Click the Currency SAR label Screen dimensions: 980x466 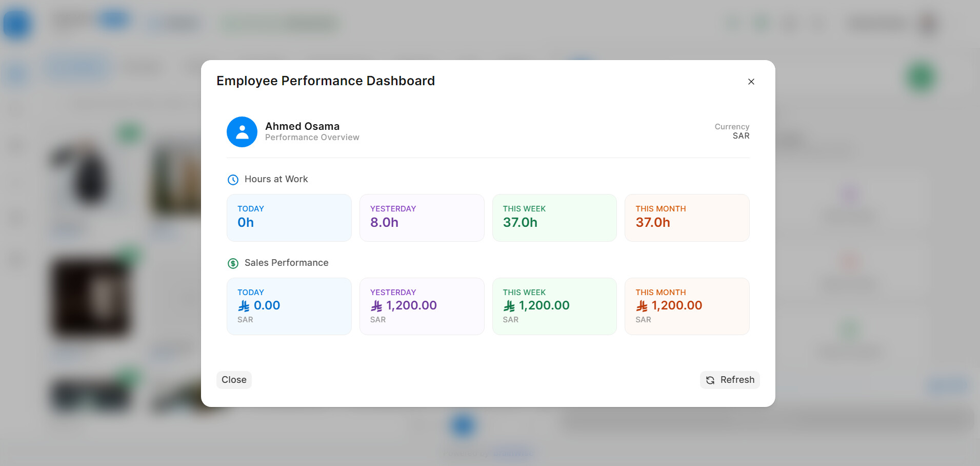[732, 131]
